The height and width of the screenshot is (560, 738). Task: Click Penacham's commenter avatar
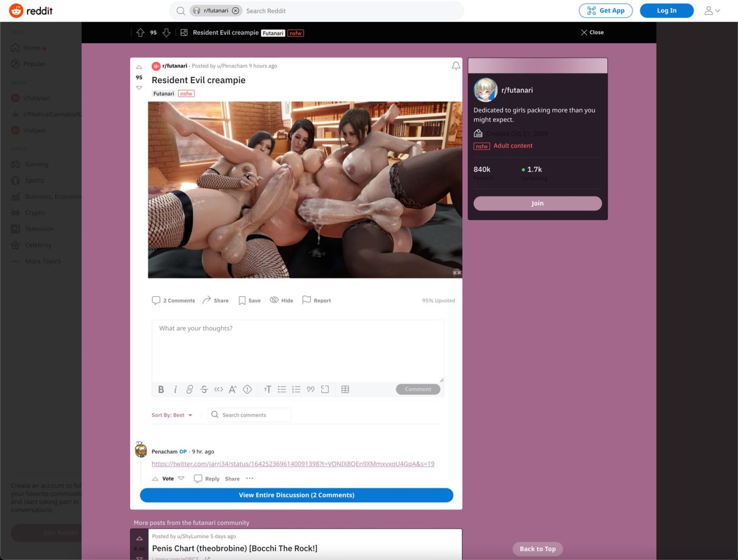pos(141,450)
